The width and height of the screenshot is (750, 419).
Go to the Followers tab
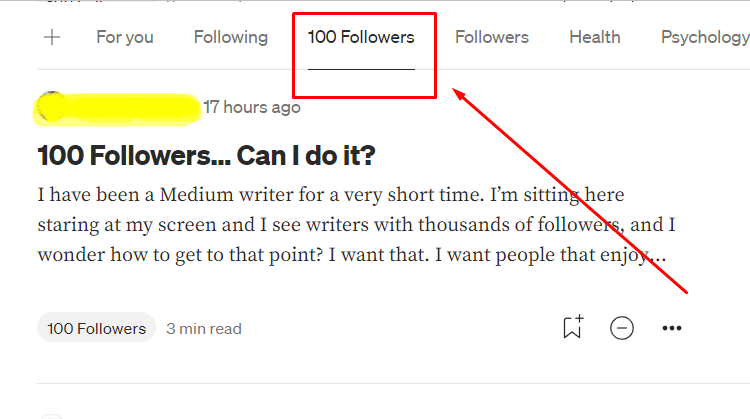point(492,37)
